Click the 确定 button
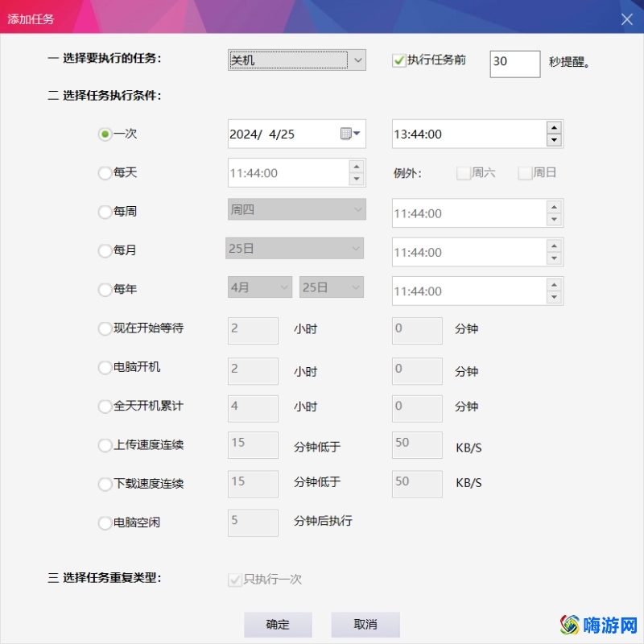Viewport: 644px width, 644px height. pyautogui.click(x=278, y=625)
